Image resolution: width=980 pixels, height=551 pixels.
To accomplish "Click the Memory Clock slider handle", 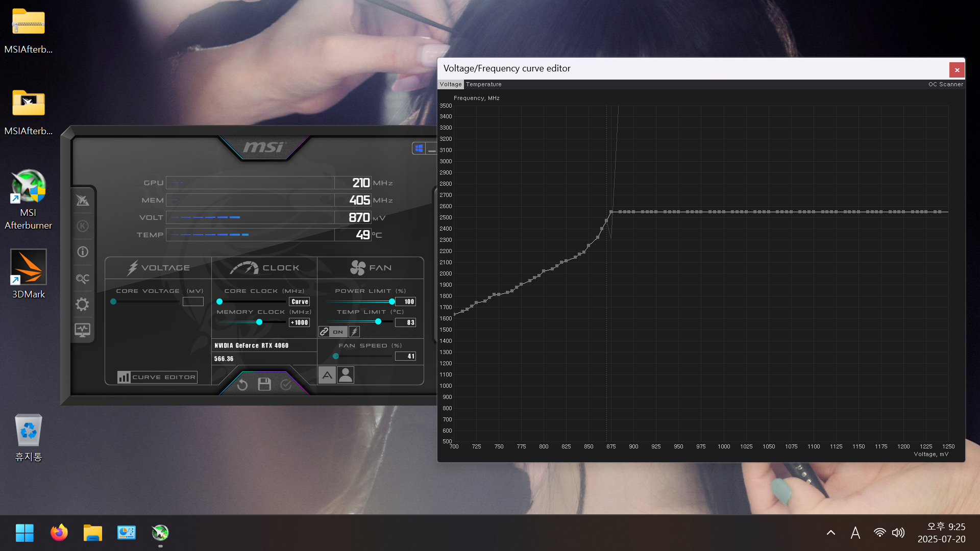I will [x=259, y=322].
